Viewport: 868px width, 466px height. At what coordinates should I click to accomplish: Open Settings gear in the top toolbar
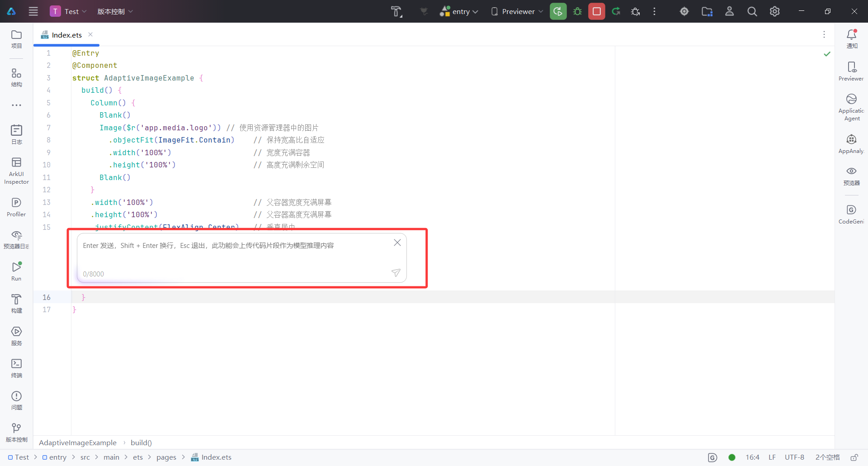tap(775, 11)
